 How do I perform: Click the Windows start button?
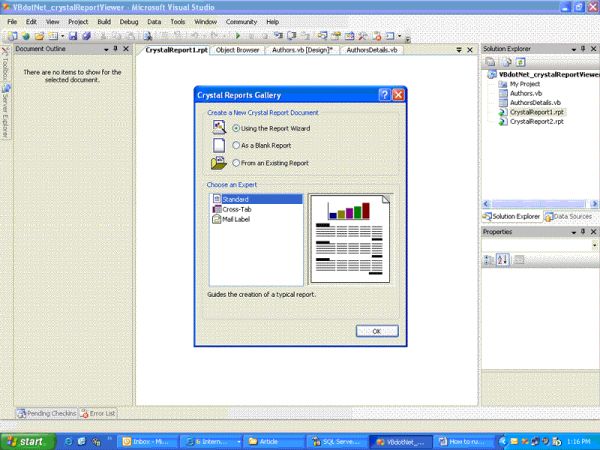pyautogui.click(x=27, y=442)
